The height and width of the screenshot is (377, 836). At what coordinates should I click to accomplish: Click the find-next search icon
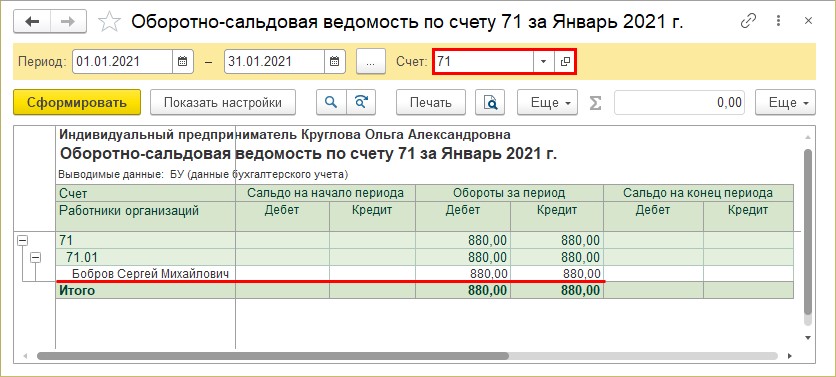pyautogui.click(x=361, y=102)
